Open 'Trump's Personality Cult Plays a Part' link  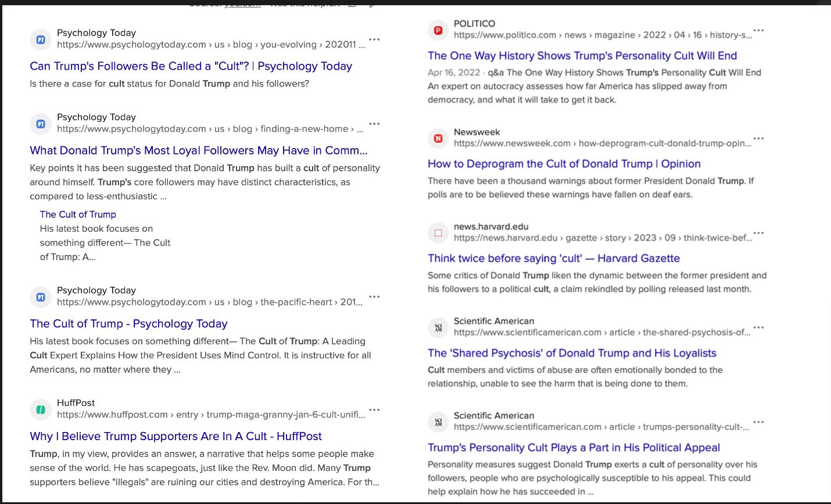574,448
